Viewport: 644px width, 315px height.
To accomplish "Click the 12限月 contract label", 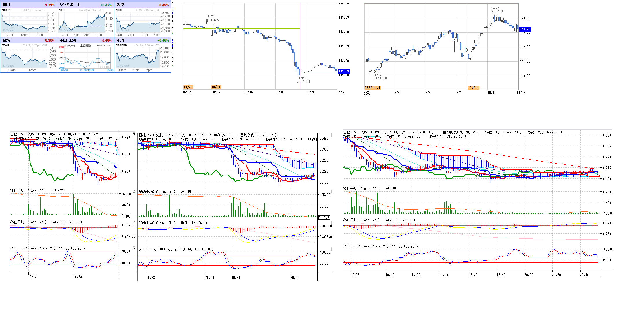I will (473, 88).
